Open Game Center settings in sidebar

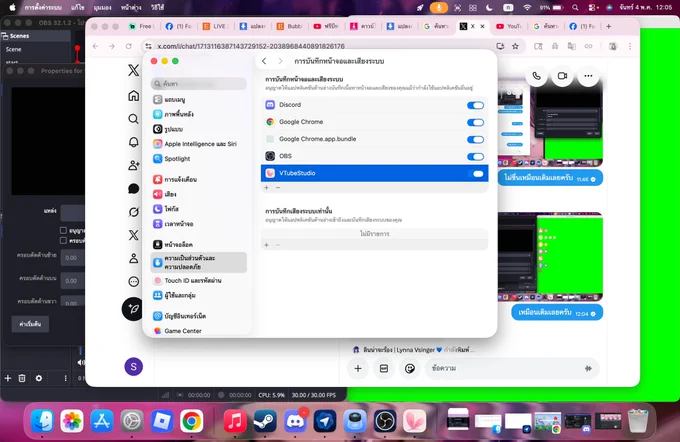pyautogui.click(x=199, y=331)
